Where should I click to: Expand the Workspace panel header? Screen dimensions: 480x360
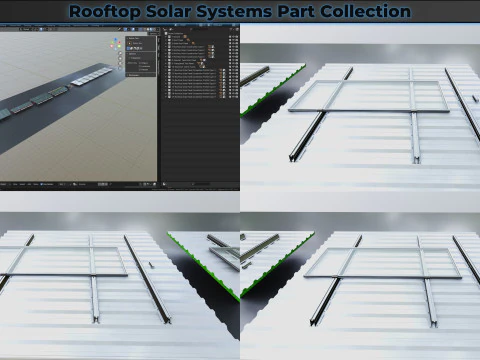click(141, 75)
